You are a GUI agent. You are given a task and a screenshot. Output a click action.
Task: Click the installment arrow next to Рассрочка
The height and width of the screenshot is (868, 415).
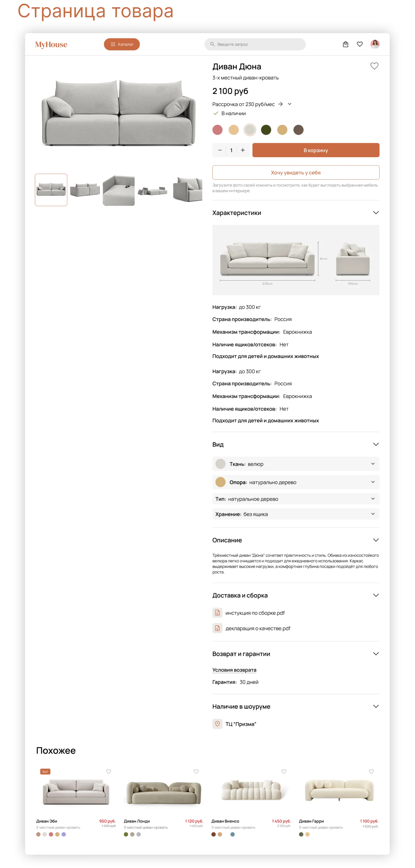coord(280,104)
